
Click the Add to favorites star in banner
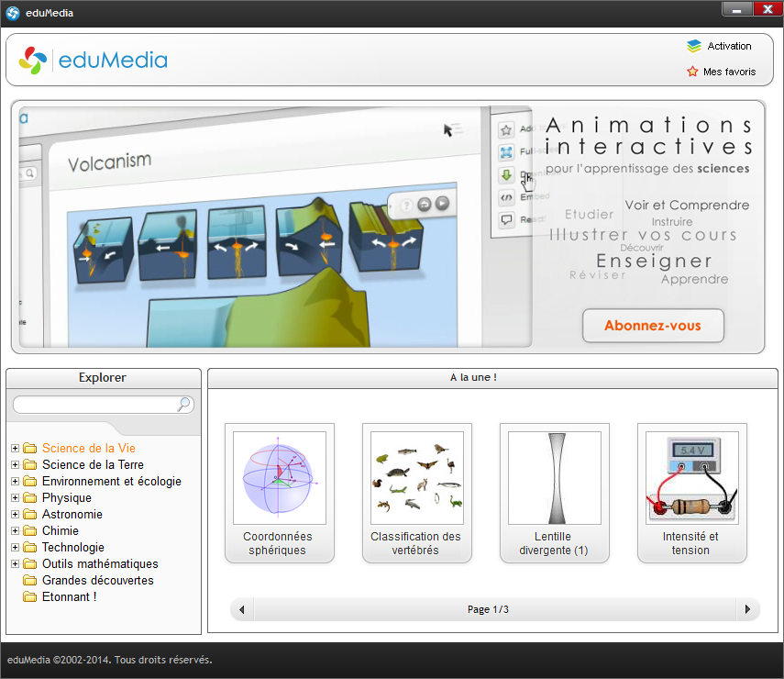tap(506, 130)
